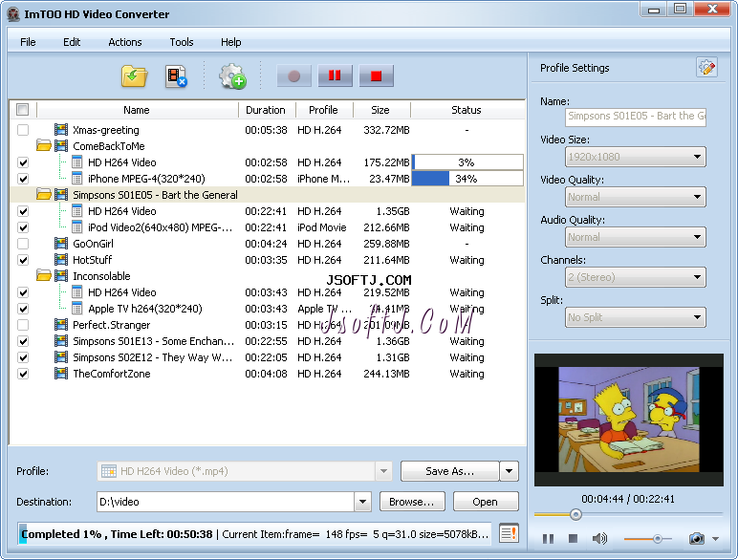The width and height of the screenshot is (738, 560).
Task: Click the Simpsons video preview thumbnail
Action: 628,420
